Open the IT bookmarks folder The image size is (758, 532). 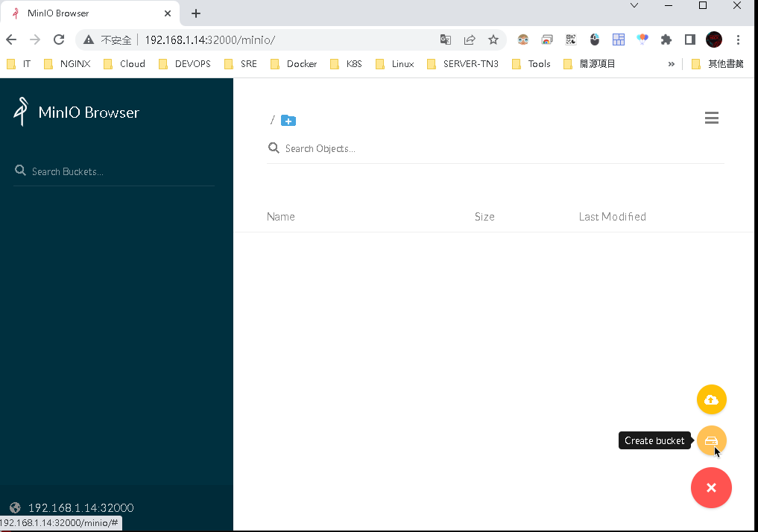[x=19, y=64]
